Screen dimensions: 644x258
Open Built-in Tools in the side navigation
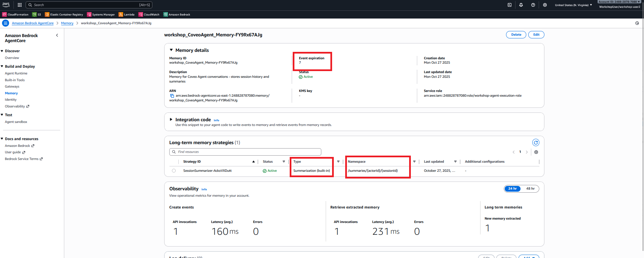tap(15, 80)
